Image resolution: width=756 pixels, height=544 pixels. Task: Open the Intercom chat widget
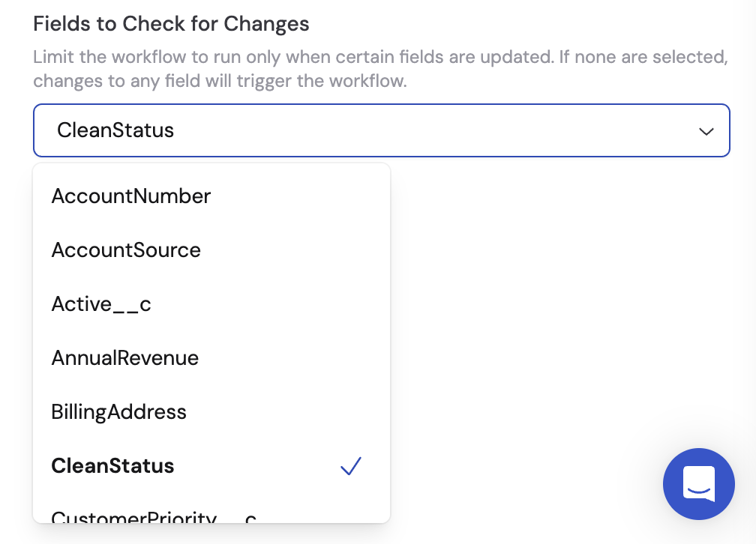[x=699, y=484]
